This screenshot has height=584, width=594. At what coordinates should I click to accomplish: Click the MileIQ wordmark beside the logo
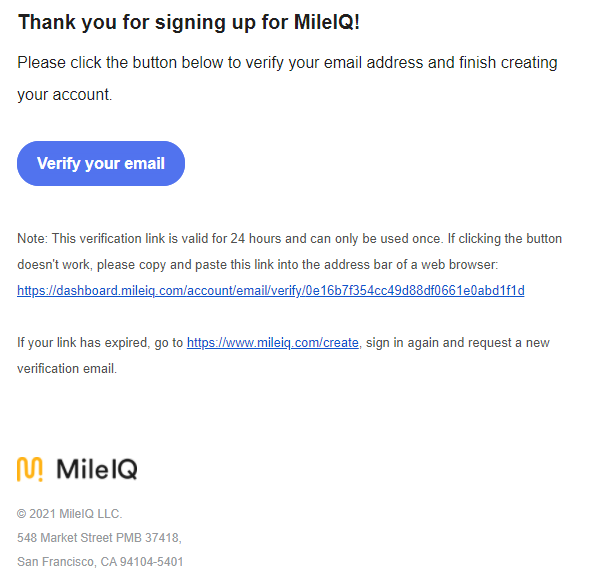coord(97,469)
